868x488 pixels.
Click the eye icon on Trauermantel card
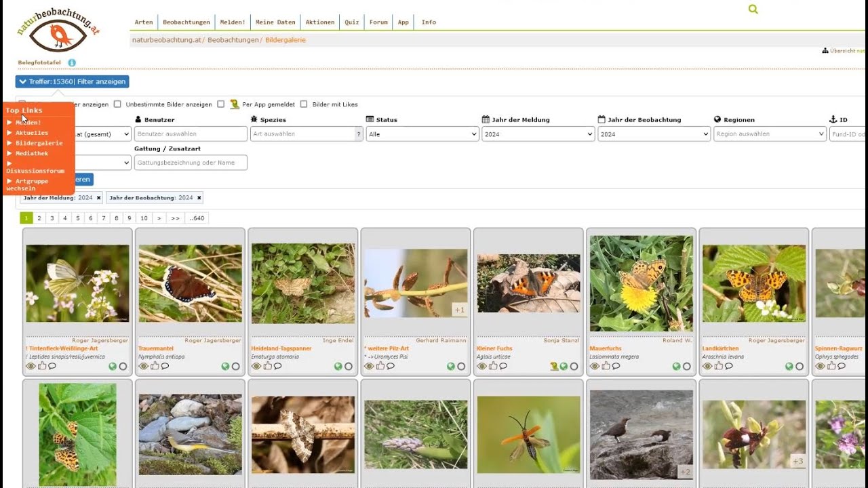[x=143, y=366]
